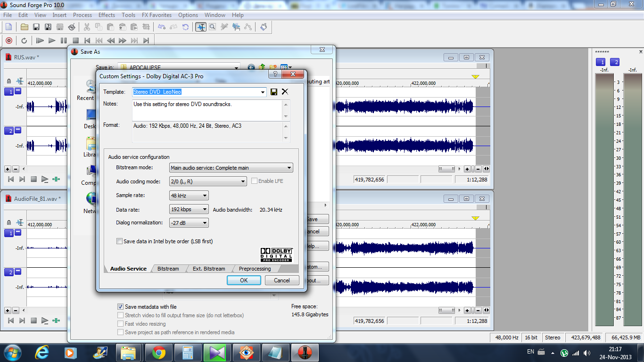This screenshot has height=362, width=644.
Task: Open the FX Favorites menu
Action: coord(157,15)
